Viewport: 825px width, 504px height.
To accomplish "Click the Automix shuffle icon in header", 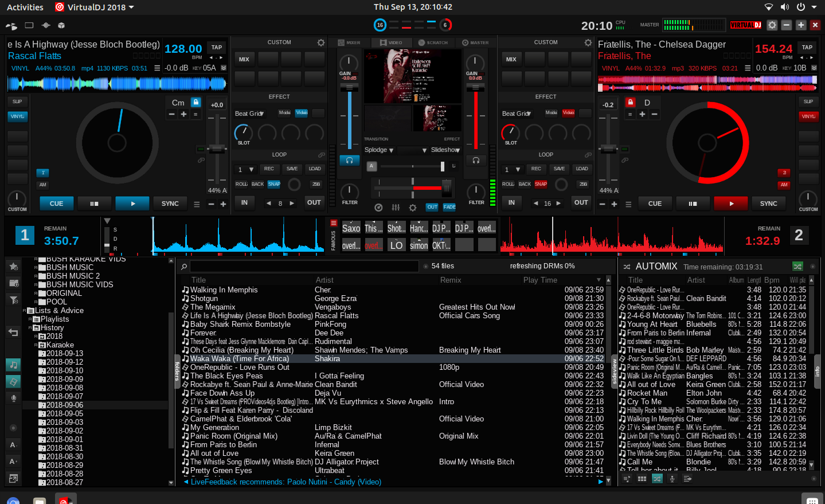I will click(x=627, y=267).
